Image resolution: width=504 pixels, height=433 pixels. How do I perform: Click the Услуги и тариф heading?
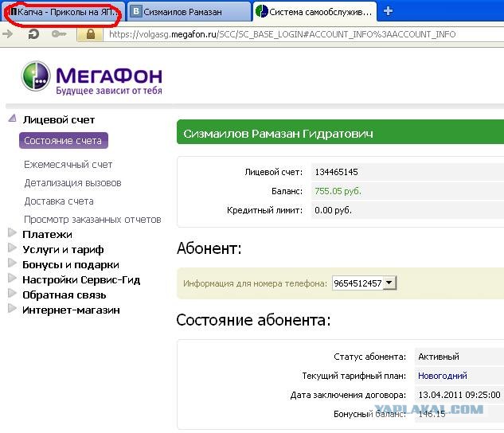[63, 250]
